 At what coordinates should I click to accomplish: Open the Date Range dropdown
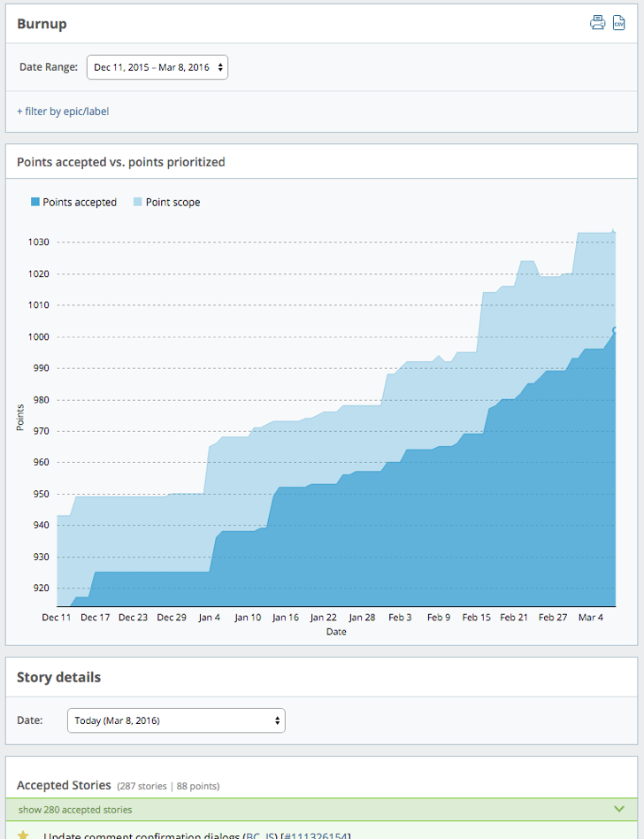click(157, 67)
